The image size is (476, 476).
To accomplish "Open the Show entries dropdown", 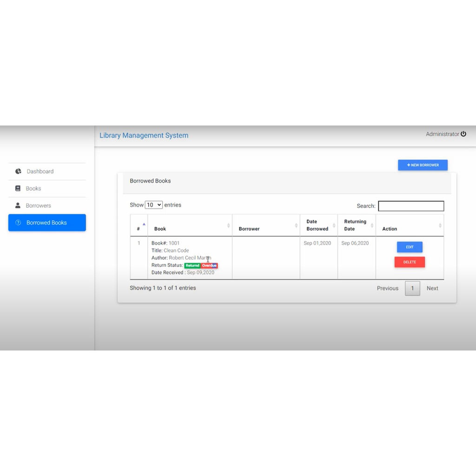I will point(153,205).
